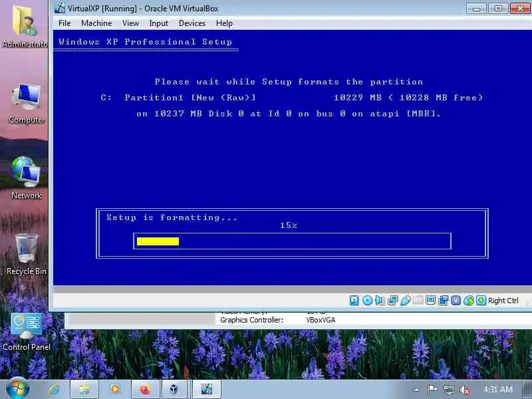This screenshot has width=532, height=399.
Task: Click the 4:31 AM system clock
Action: tap(497, 390)
